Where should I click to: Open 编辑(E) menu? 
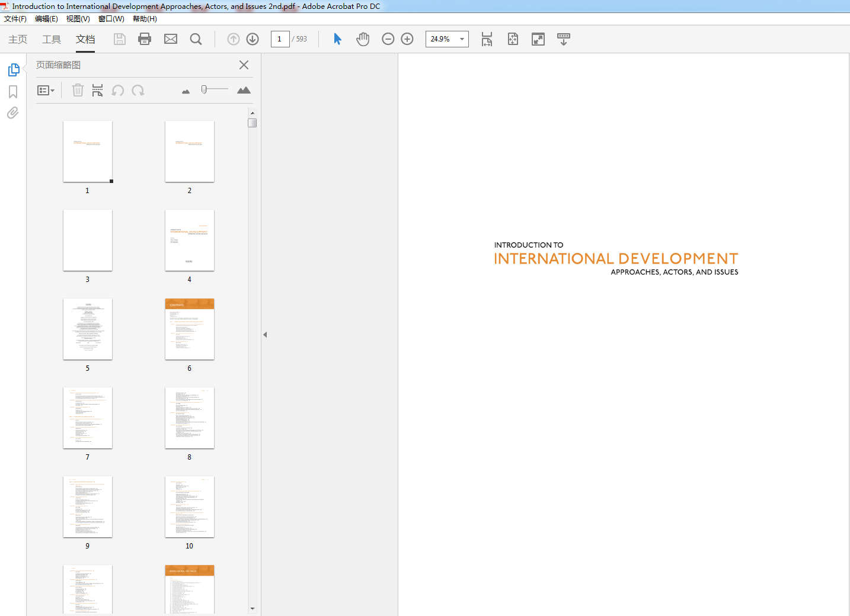pyautogui.click(x=46, y=19)
